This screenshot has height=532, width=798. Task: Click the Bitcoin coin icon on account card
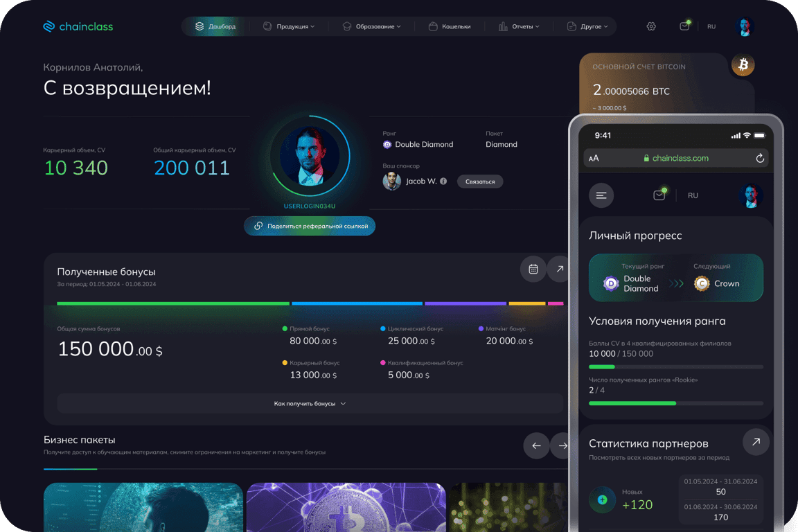point(743,65)
